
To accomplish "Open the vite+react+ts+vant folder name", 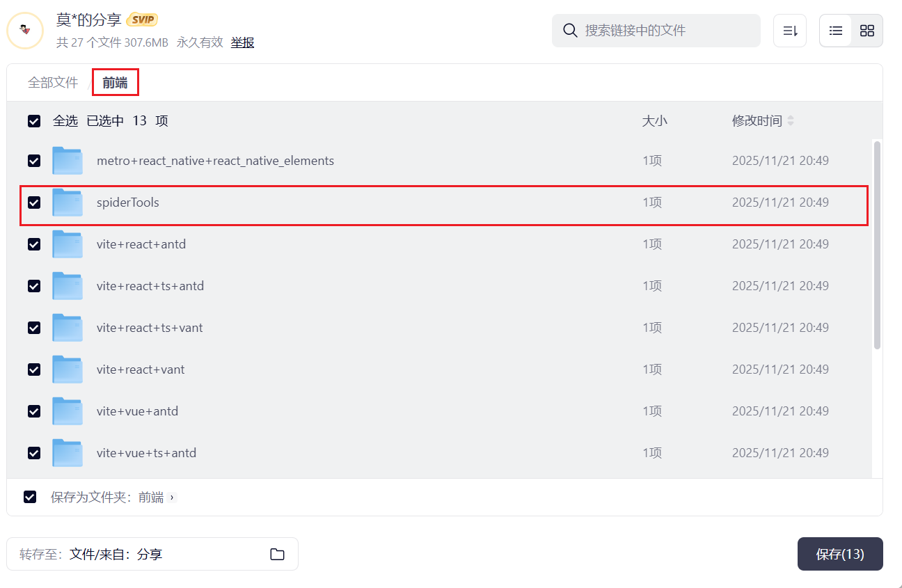I will click(x=150, y=328).
